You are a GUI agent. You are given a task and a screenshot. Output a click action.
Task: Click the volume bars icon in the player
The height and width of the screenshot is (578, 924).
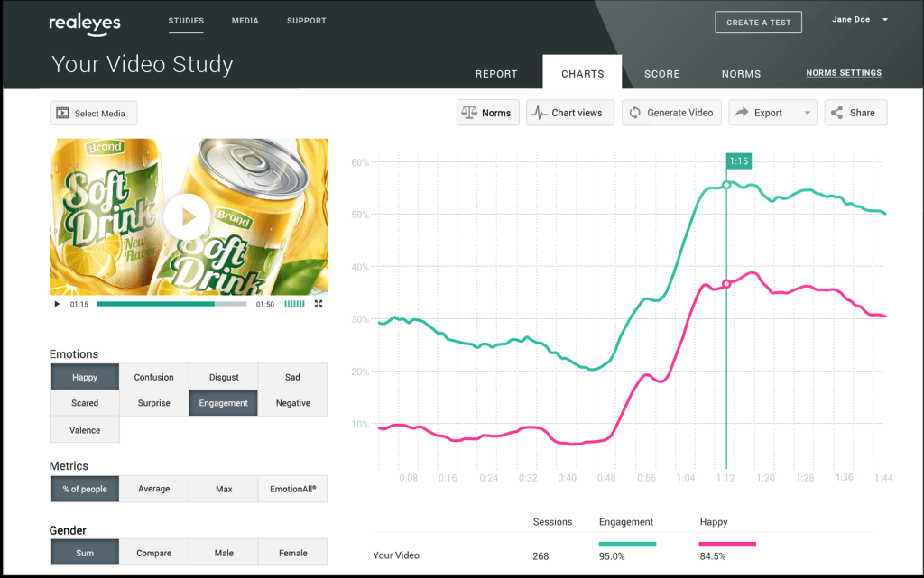pyautogui.click(x=295, y=304)
